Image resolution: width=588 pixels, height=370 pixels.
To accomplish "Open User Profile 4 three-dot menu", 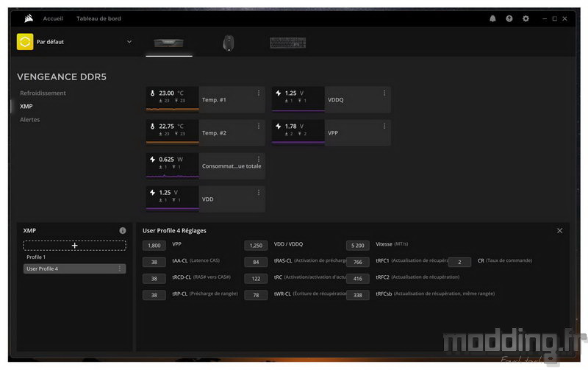I will (120, 268).
